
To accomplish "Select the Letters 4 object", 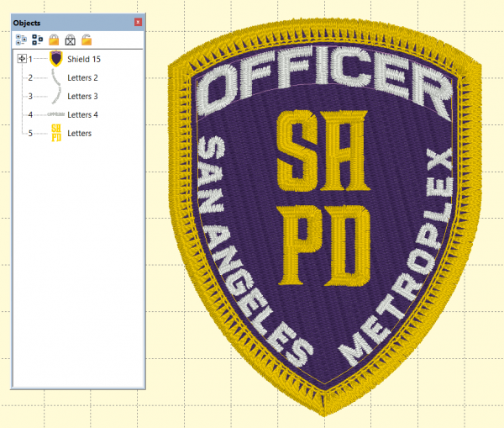I will pos(82,114).
